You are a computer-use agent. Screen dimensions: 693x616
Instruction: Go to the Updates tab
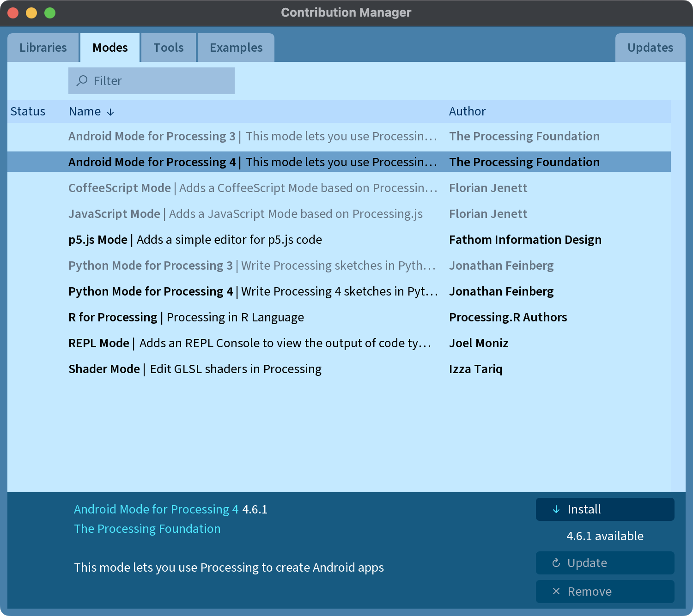tap(650, 48)
